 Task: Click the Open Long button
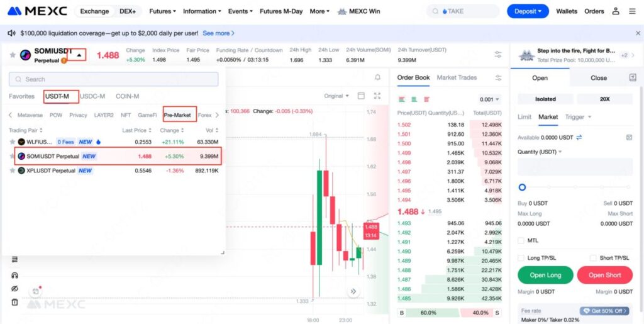545,275
